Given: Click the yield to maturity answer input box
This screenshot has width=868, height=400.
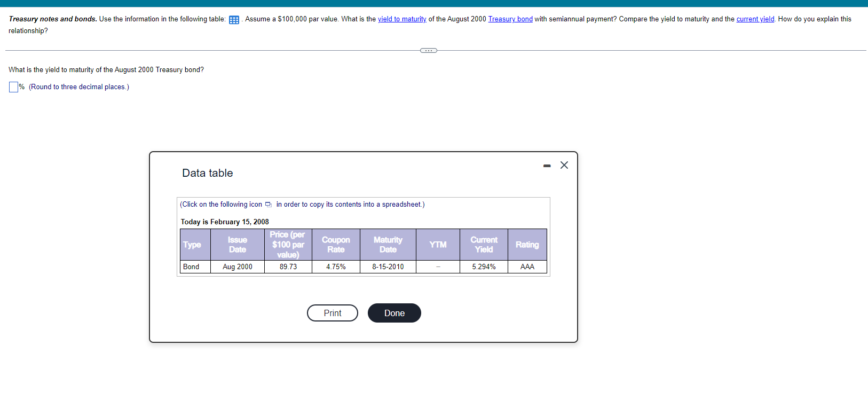Looking at the screenshot, I should click(x=13, y=87).
